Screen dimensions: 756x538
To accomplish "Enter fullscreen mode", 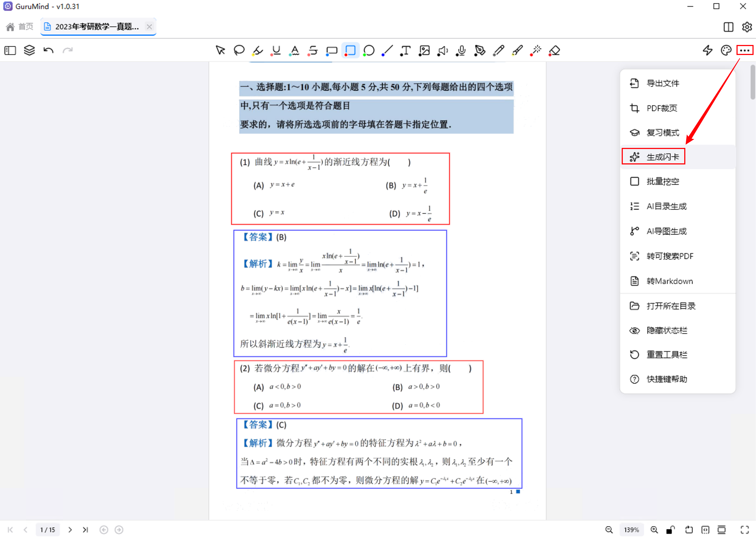I will coord(745,530).
